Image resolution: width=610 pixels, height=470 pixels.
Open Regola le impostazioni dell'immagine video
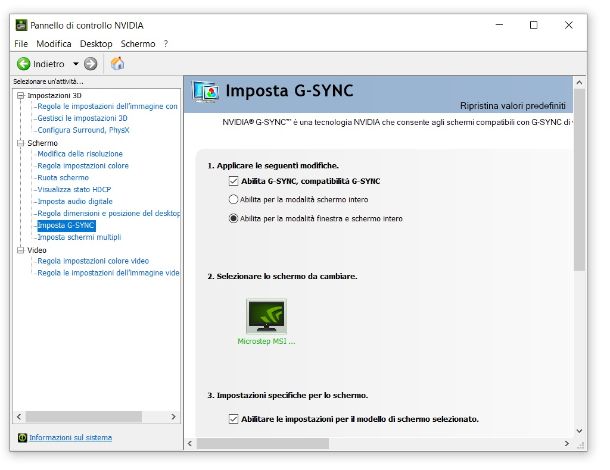(x=108, y=273)
